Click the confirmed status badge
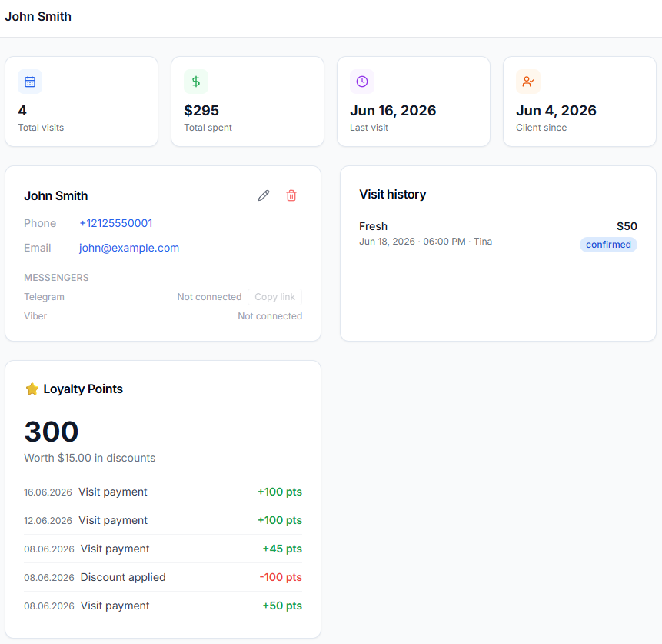Viewport: 662px width, 644px height. 608,245
